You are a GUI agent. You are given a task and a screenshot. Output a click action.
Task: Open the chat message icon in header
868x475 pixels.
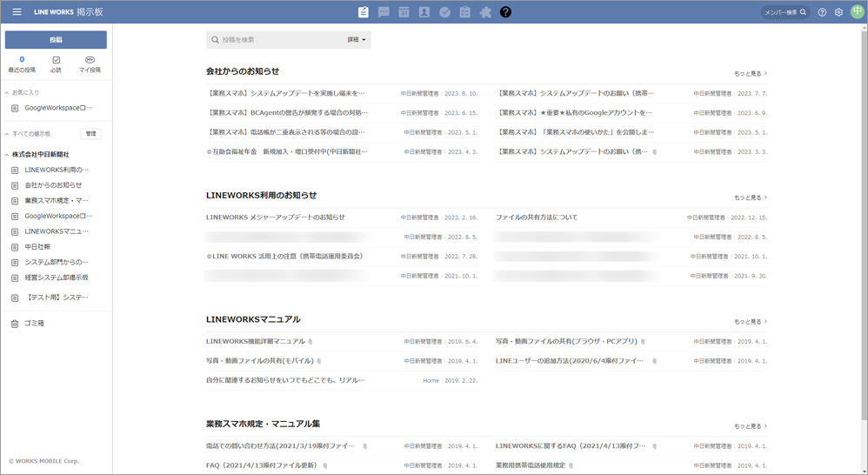coord(384,12)
